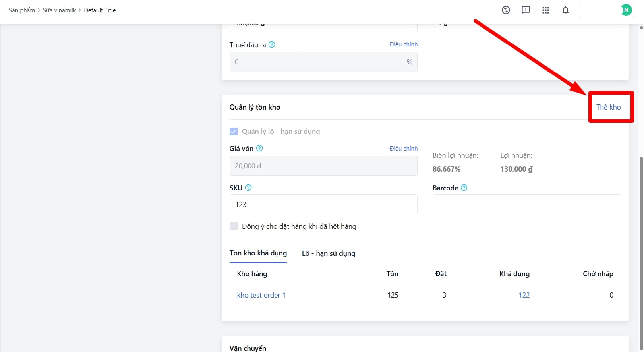Click the sync up-down arrows icon
Image resolution: width=644 pixels, height=352 pixels.
506,10
